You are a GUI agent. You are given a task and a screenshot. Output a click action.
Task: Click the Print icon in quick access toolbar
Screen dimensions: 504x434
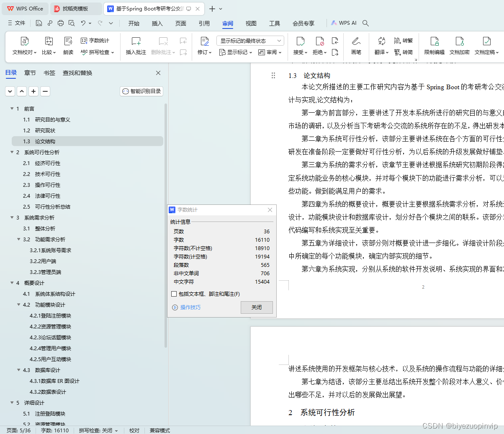point(61,23)
